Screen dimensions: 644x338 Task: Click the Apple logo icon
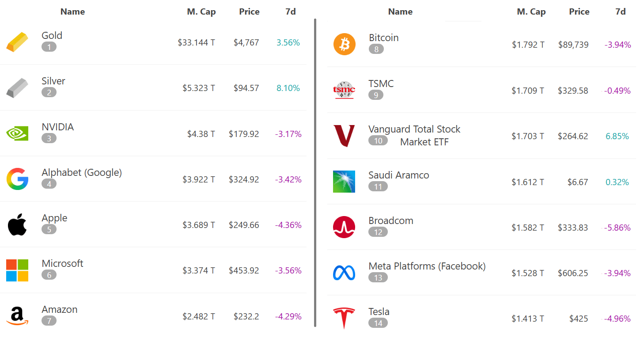(17, 225)
